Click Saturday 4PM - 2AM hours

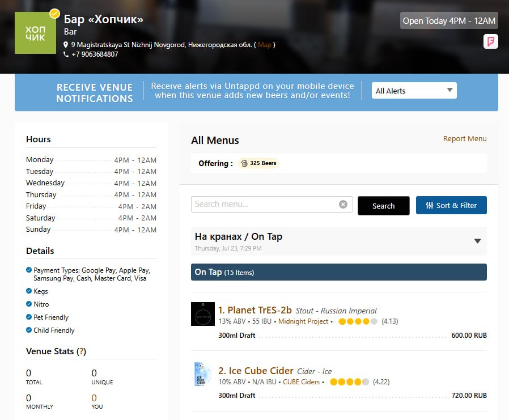pyautogui.click(x=137, y=218)
